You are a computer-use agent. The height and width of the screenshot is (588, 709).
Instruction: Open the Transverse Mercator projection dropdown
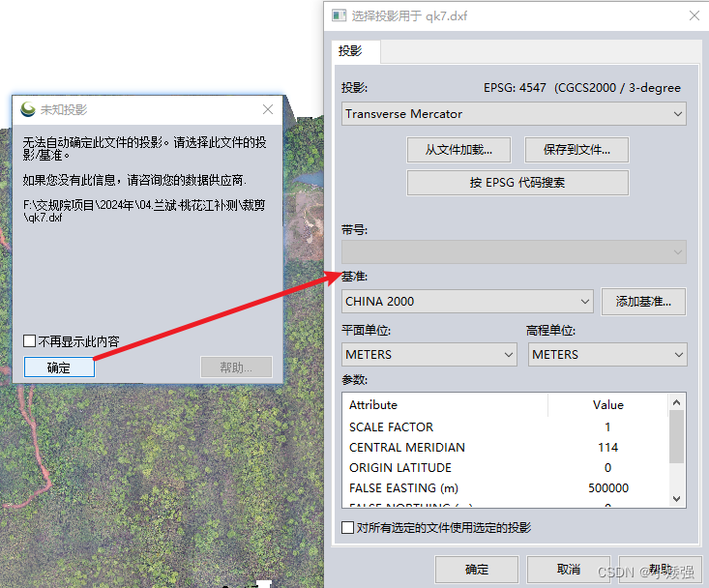point(514,114)
